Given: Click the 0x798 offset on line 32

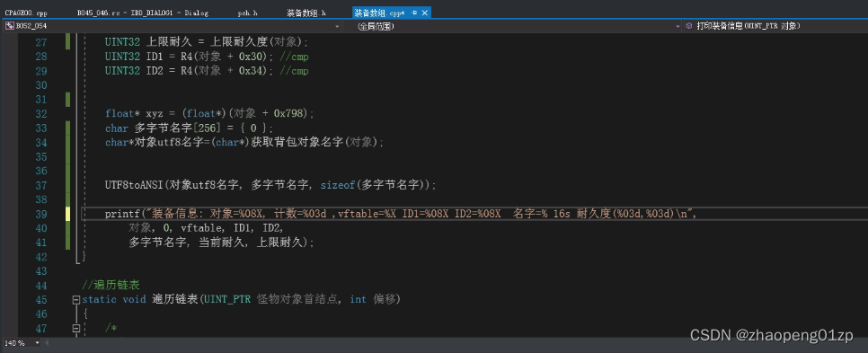Looking at the screenshot, I should tap(289, 113).
